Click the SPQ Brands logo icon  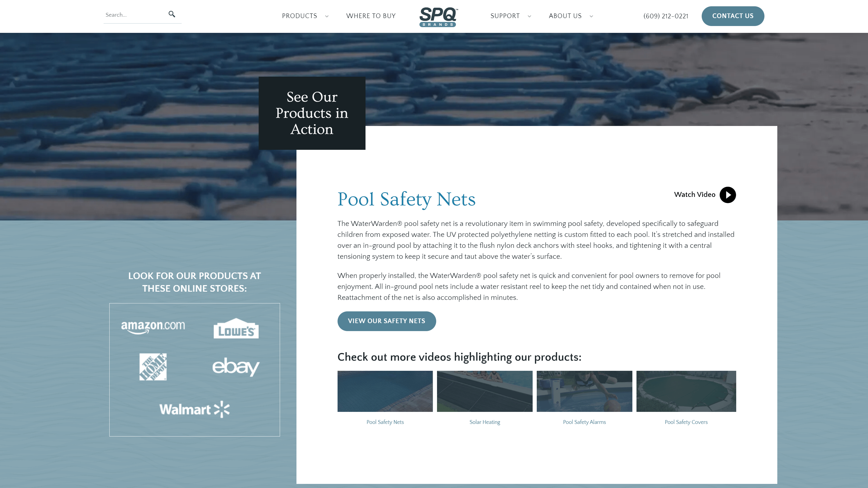tap(438, 16)
